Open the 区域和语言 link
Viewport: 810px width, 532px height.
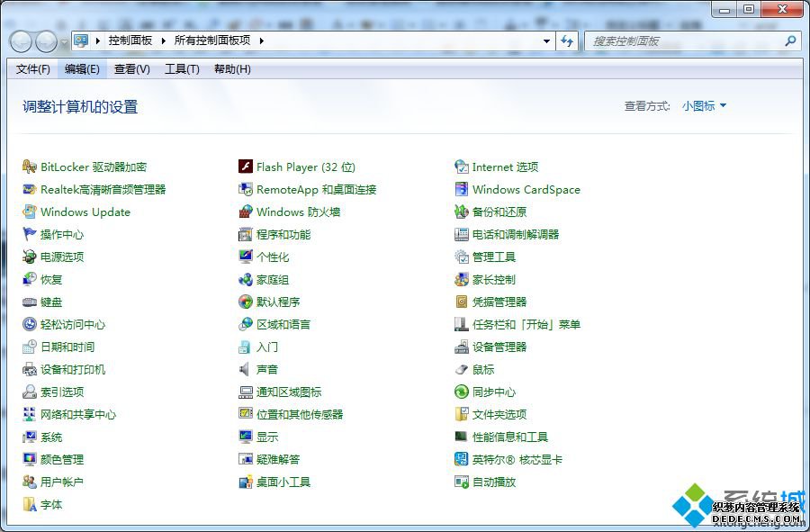pyautogui.click(x=283, y=324)
